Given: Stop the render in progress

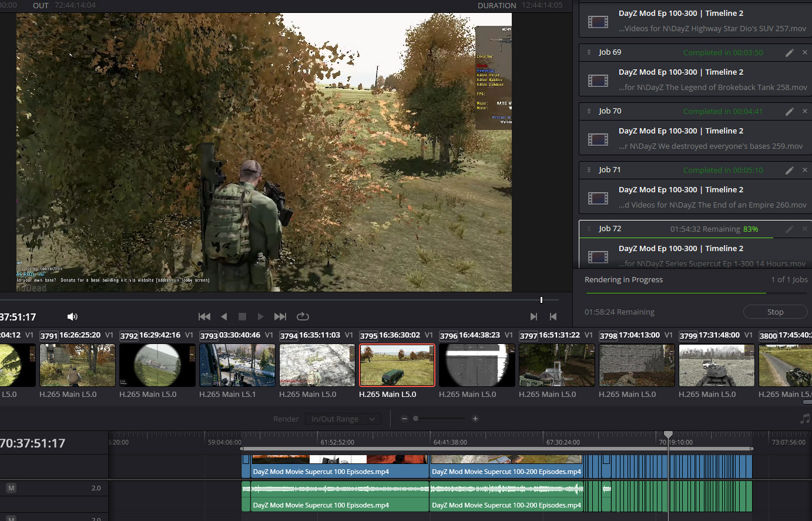Looking at the screenshot, I should (775, 312).
